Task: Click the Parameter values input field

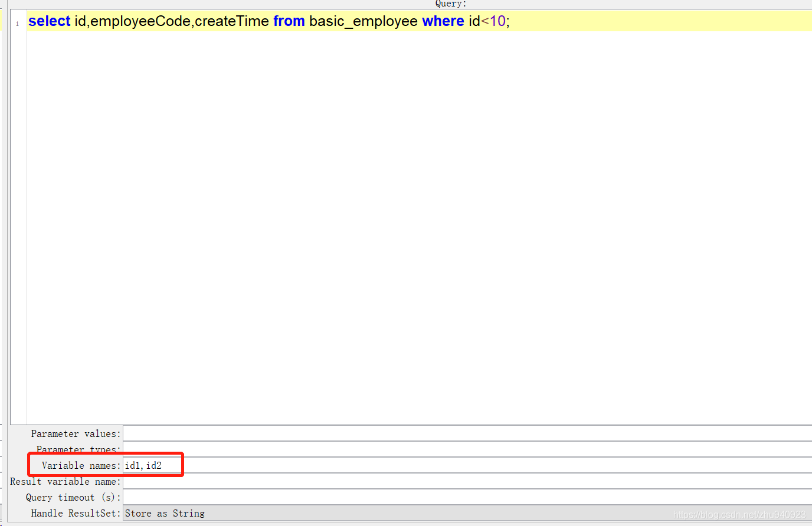Action: 467,433
